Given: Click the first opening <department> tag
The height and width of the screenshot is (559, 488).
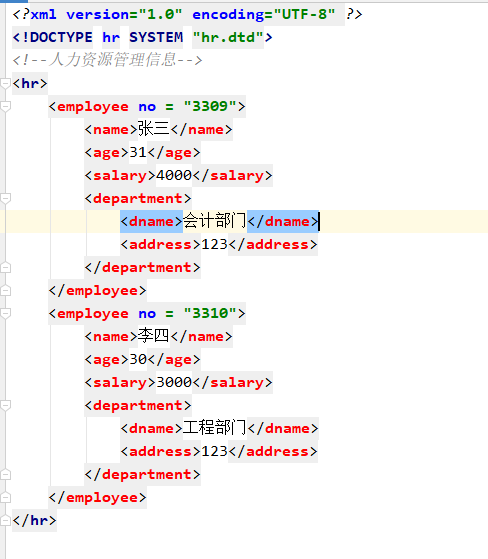Looking at the screenshot, I should pyautogui.click(x=138, y=198).
